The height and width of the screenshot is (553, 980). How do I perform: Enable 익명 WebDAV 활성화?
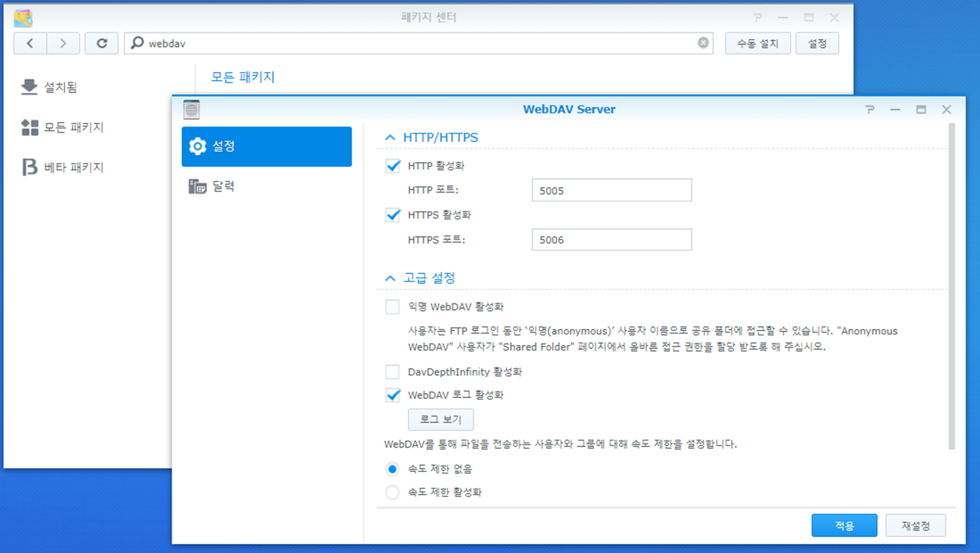[393, 306]
